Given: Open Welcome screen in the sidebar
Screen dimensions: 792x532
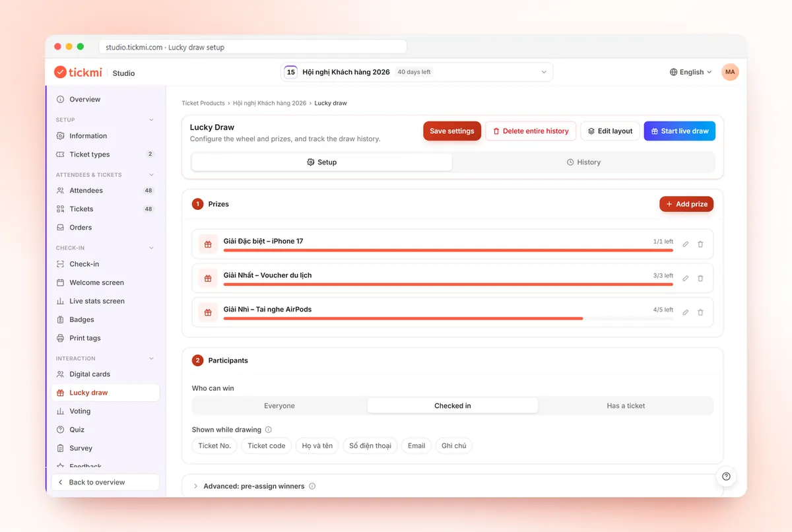Looking at the screenshot, I should pos(106,283).
